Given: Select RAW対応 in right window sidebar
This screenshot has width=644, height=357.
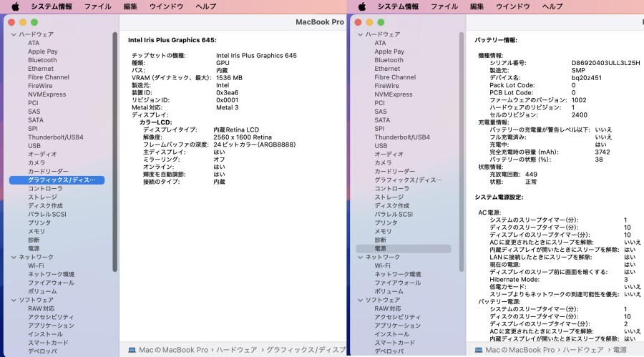Looking at the screenshot, I should pyautogui.click(x=388, y=309).
